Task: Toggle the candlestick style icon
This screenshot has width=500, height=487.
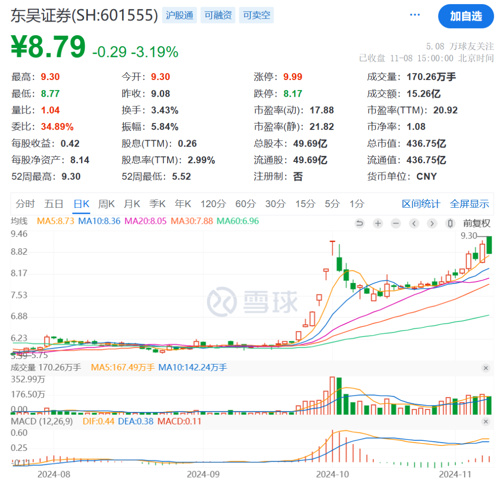Action: 450,223
